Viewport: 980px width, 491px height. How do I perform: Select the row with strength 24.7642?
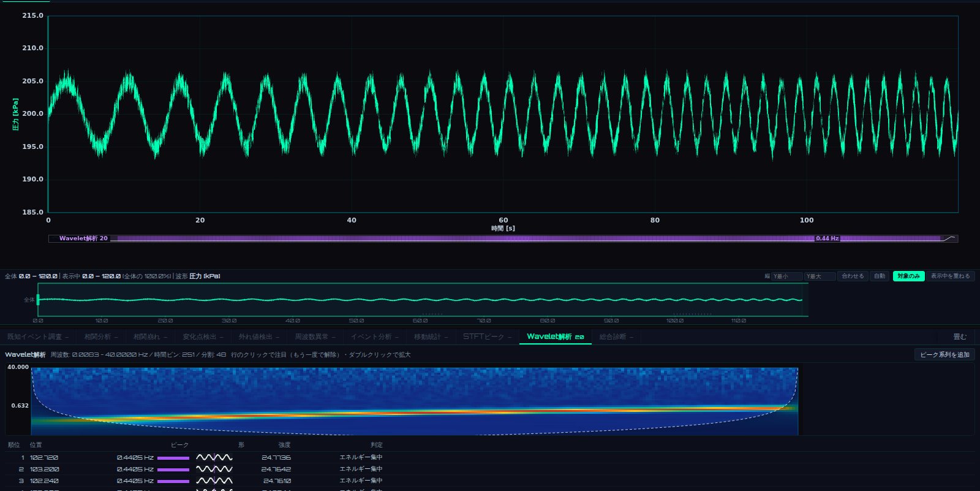tap(490, 469)
